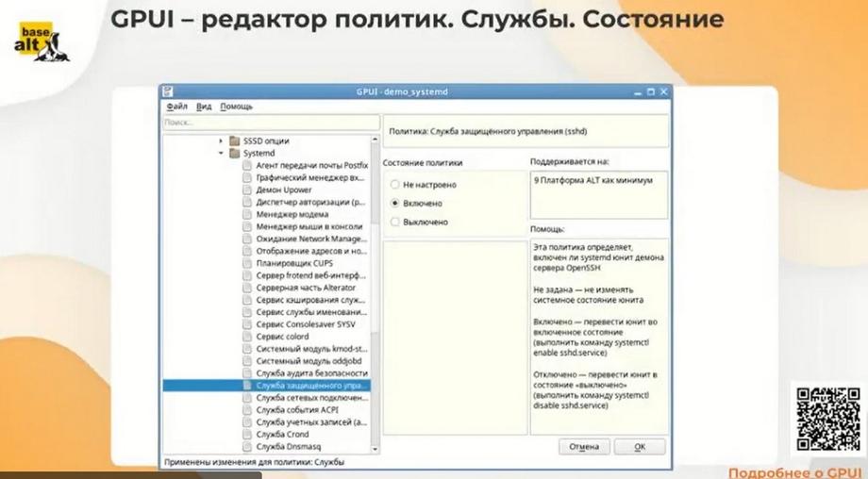Collapse the Systemd tree node
The width and height of the screenshot is (868, 479).
tap(221, 153)
